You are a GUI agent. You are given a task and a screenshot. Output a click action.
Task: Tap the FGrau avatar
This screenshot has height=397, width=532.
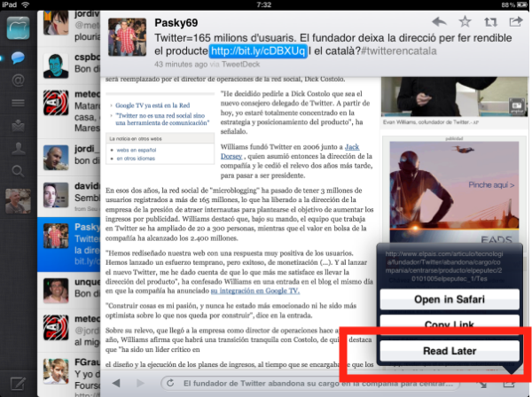point(56,371)
